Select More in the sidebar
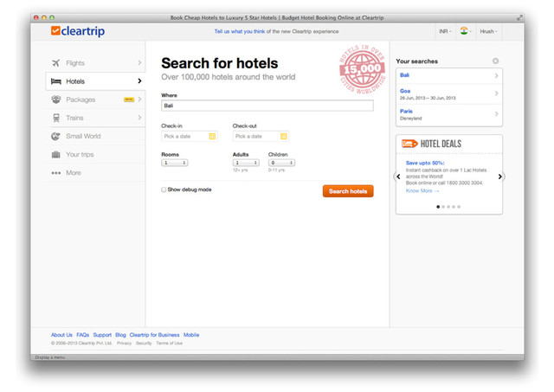Screen dimensions: 554x392 coord(95,173)
